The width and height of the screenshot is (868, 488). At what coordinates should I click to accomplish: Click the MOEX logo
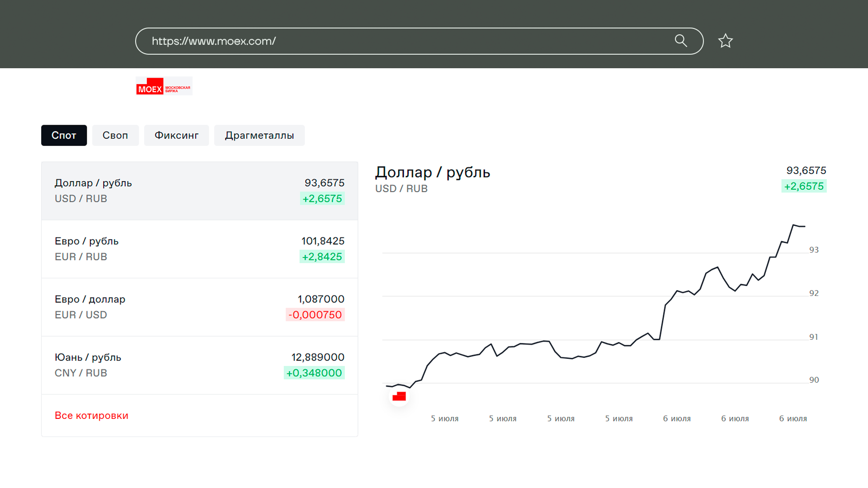(x=164, y=86)
